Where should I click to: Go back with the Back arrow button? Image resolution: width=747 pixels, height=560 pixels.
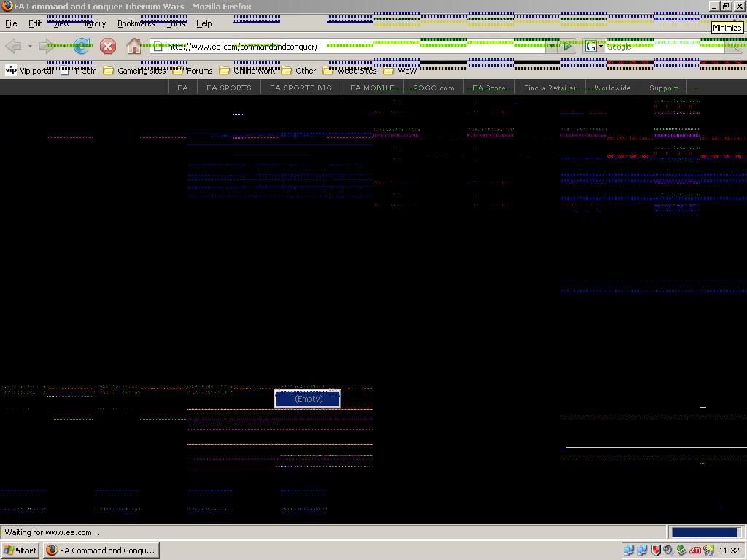click(x=13, y=46)
